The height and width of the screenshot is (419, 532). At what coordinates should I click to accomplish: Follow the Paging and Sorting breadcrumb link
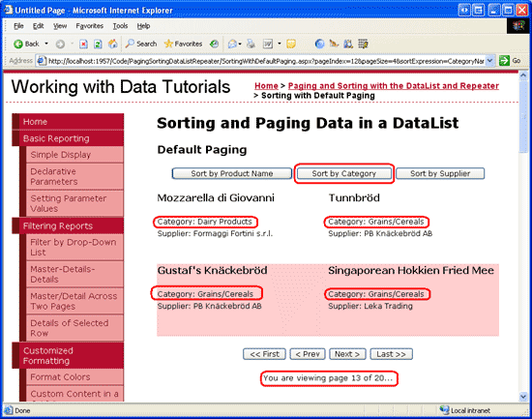394,86
